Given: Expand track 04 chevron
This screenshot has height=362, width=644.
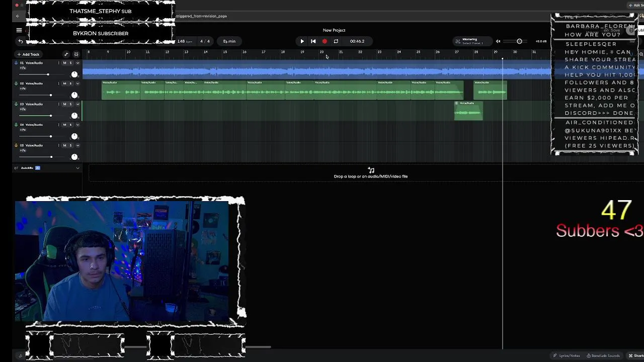Looking at the screenshot, I should point(77,125).
